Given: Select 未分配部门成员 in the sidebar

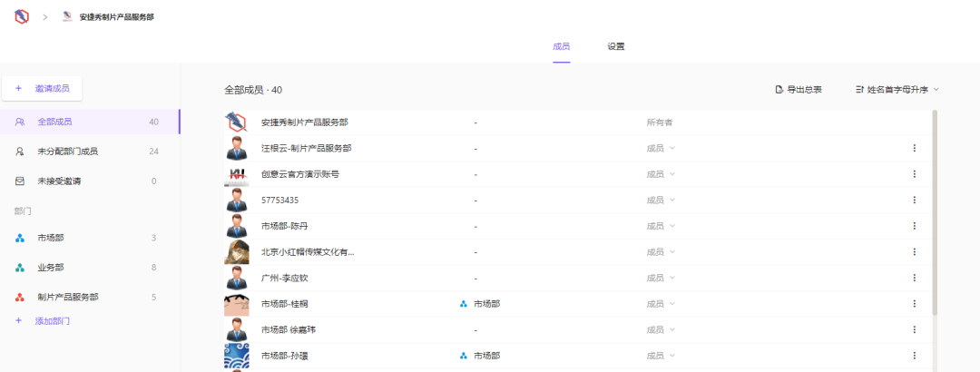Looking at the screenshot, I should pos(67,152).
